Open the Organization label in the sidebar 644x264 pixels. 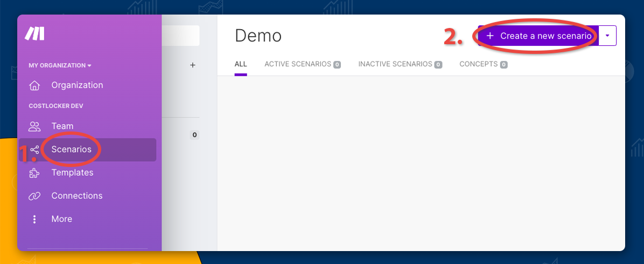click(77, 85)
